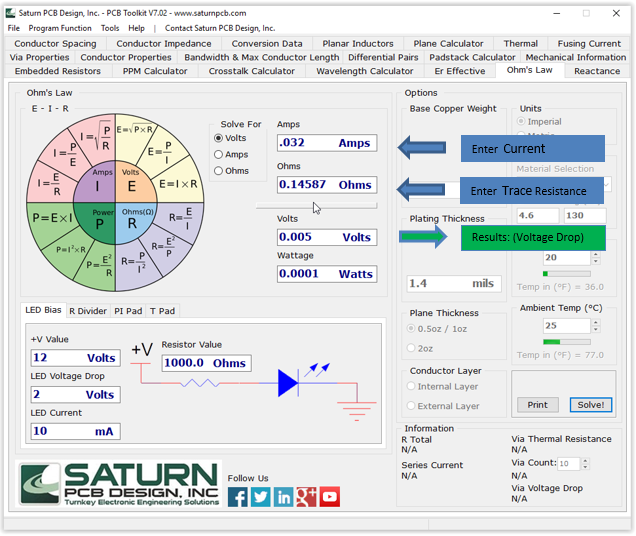636x536 pixels.
Task: Click Contact Saturn PCB Design, Inc.
Action: (x=220, y=28)
